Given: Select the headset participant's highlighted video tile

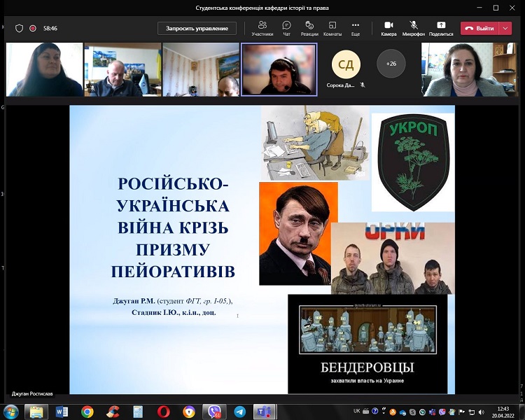Looking at the screenshot, I should click(x=279, y=69).
